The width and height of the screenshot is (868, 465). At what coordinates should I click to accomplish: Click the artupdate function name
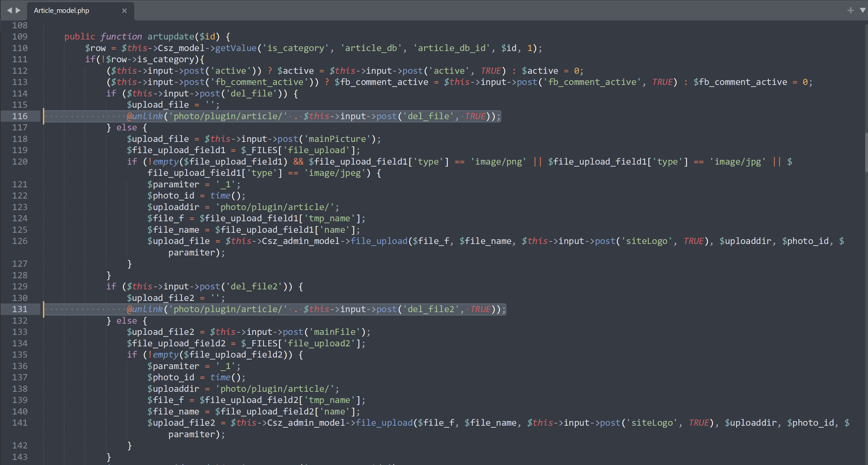pyautogui.click(x=171, y=36)
